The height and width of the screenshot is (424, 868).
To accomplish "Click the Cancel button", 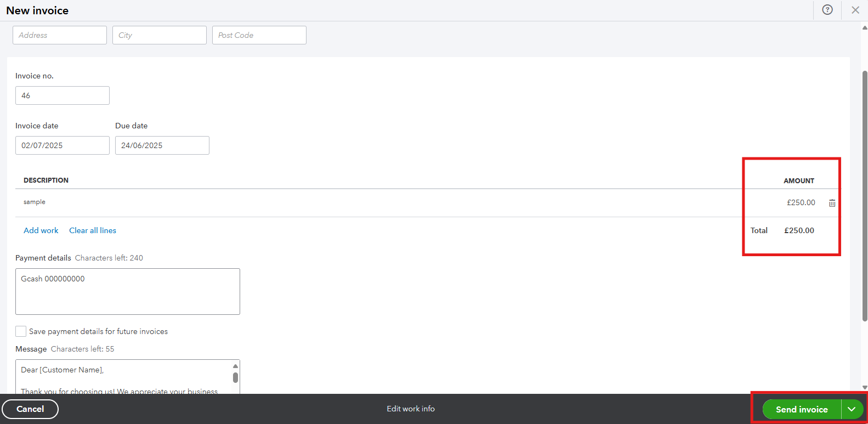I will coord(30,409).
